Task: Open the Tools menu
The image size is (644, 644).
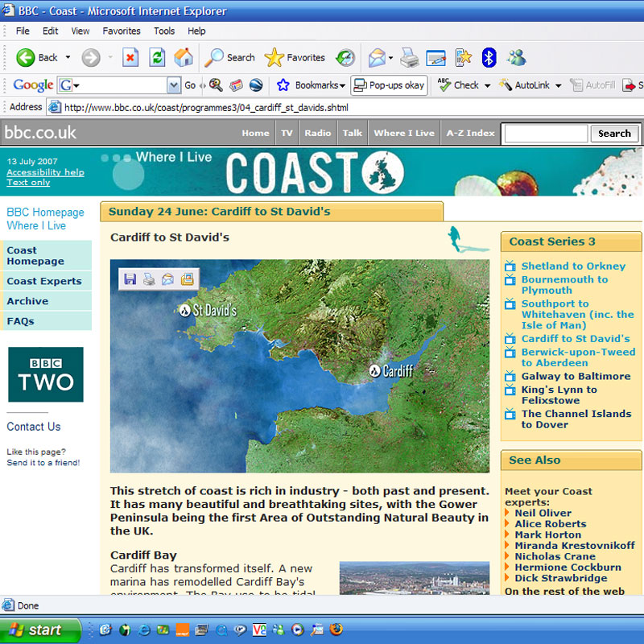Action: click(x=164, y=31)
